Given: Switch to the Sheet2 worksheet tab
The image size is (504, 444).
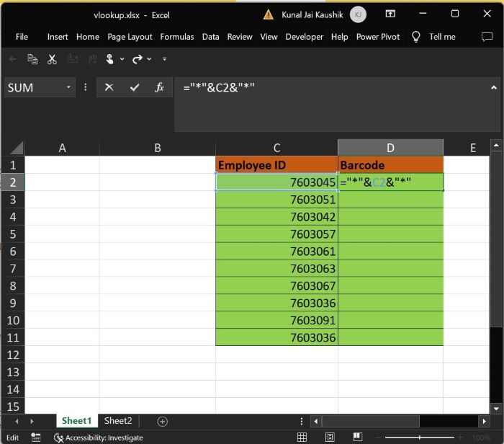Looking at the screenshot, I should click(118, 421).
